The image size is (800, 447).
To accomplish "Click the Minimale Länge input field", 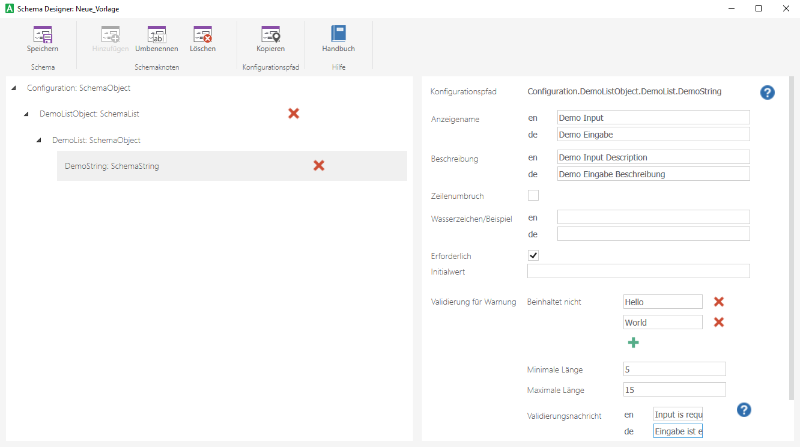I will (673, 369).
